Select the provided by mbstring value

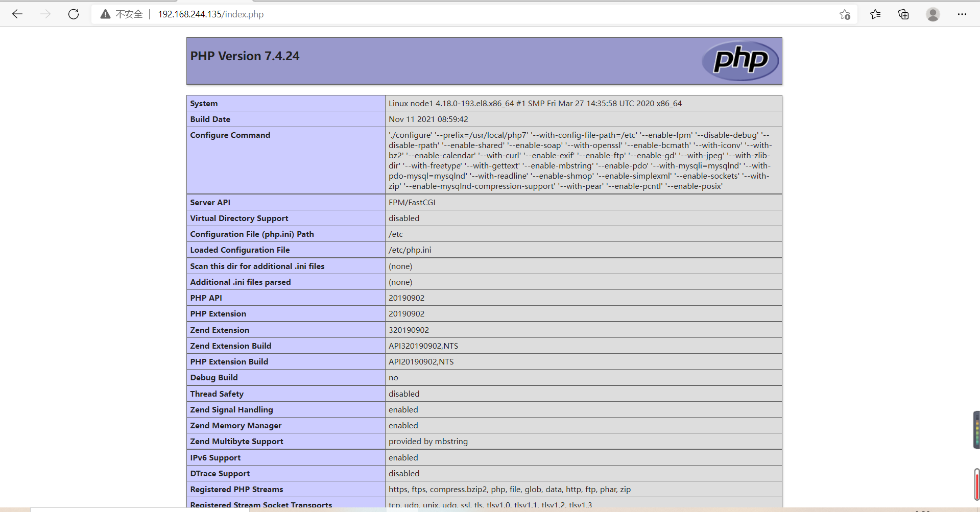428,441
